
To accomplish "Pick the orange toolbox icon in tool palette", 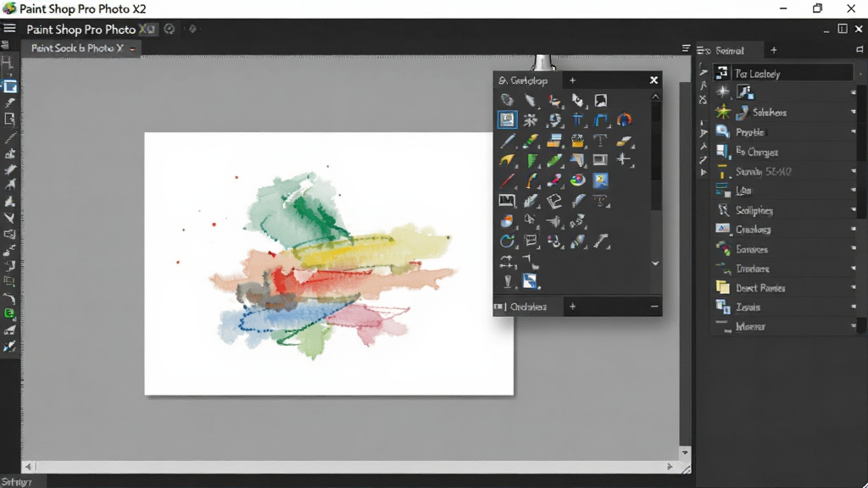I will click(x=577, y=141).
